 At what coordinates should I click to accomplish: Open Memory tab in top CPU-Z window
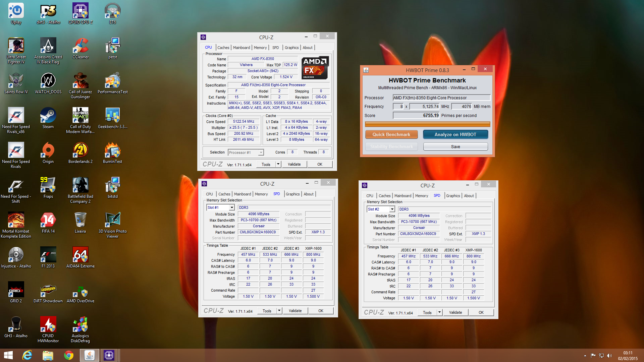tap(260, 48)
